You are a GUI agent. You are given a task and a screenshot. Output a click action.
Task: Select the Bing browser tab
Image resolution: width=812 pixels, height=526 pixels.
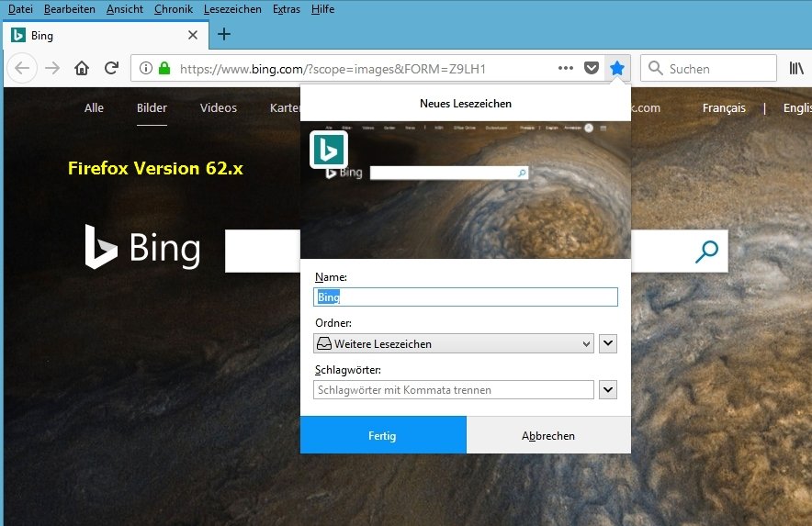(106, 35)
